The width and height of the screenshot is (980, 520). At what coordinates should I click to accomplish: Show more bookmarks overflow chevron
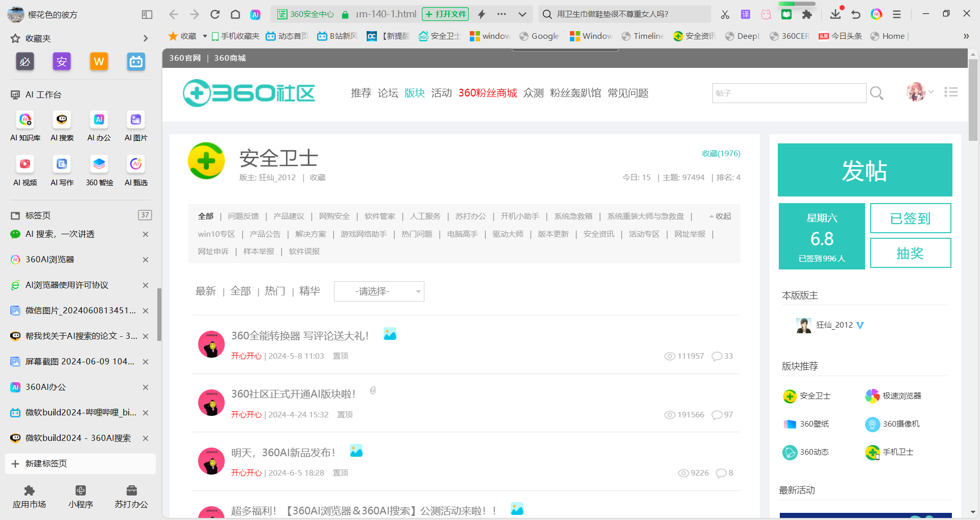(x=966, y=36)
